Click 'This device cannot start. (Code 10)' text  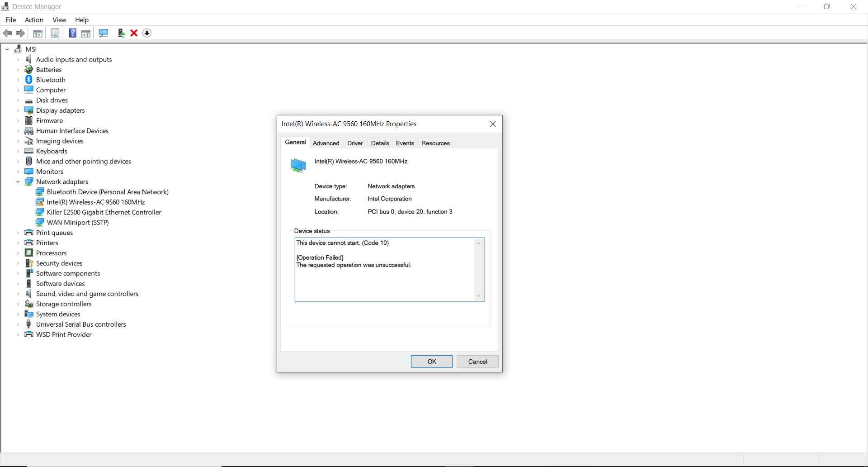342,243
